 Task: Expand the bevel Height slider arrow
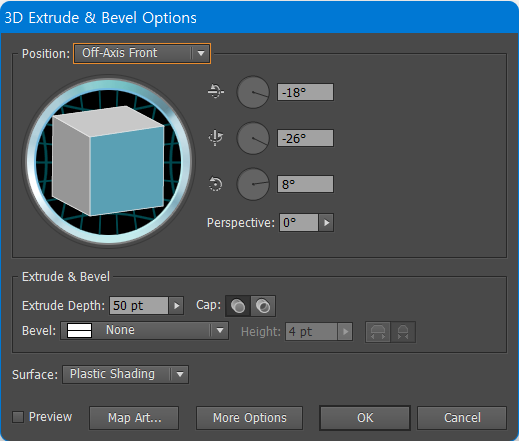[345, 332]
